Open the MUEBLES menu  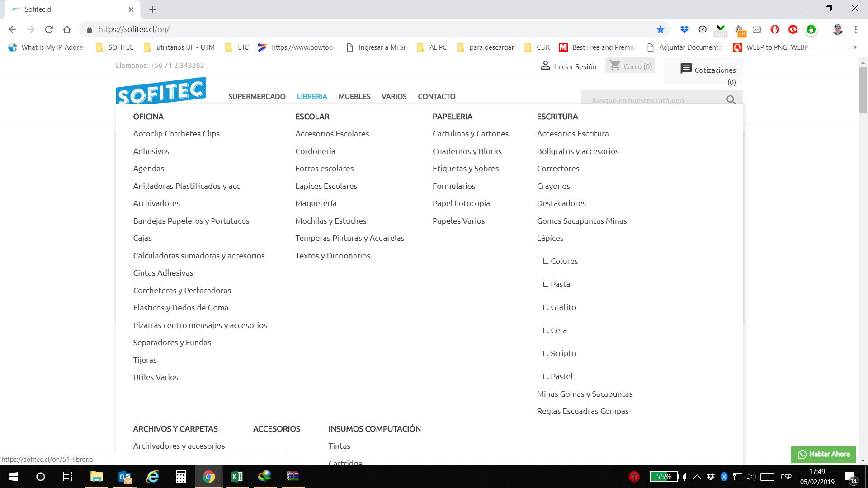(x=354, y=96)
